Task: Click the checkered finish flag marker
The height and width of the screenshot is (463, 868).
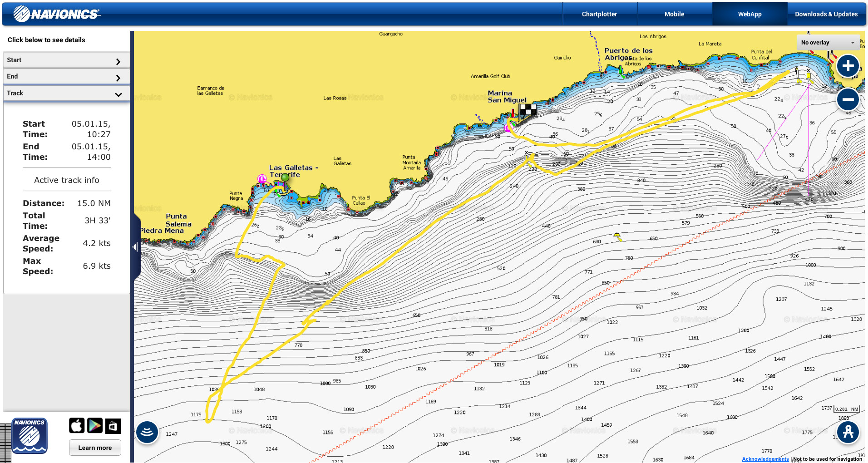Action: coord(528,109)
